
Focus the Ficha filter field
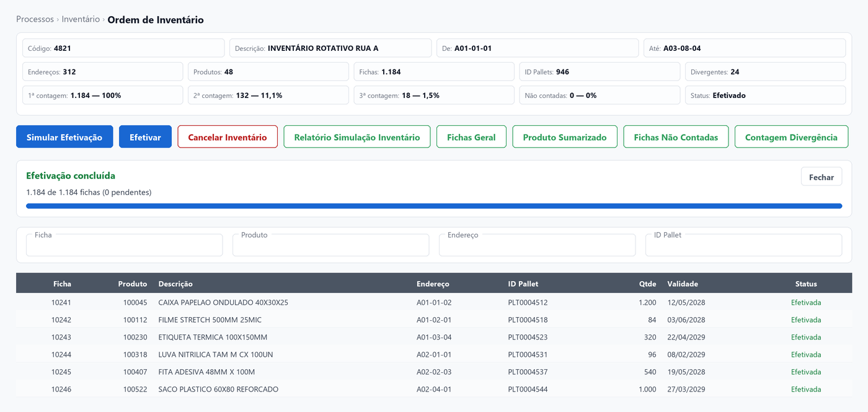point(124,245)
